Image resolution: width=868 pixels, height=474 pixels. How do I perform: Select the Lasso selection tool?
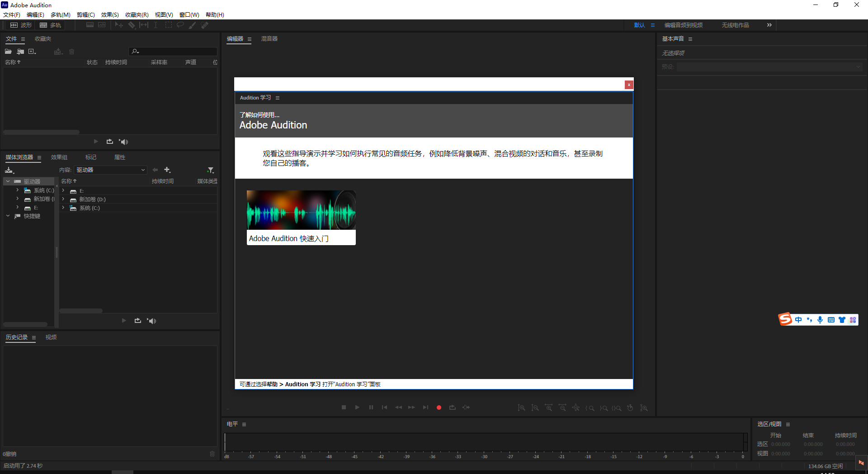(180, 25)
